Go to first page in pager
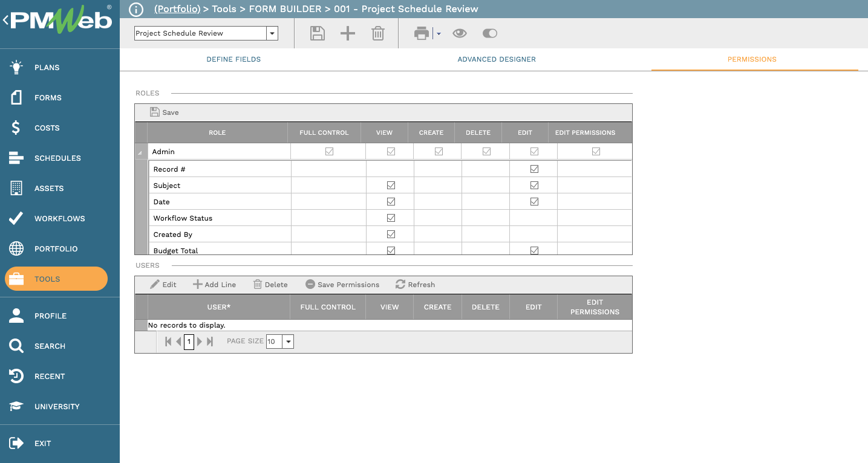This screenshot has height=463, width=868. pos(168,342)
